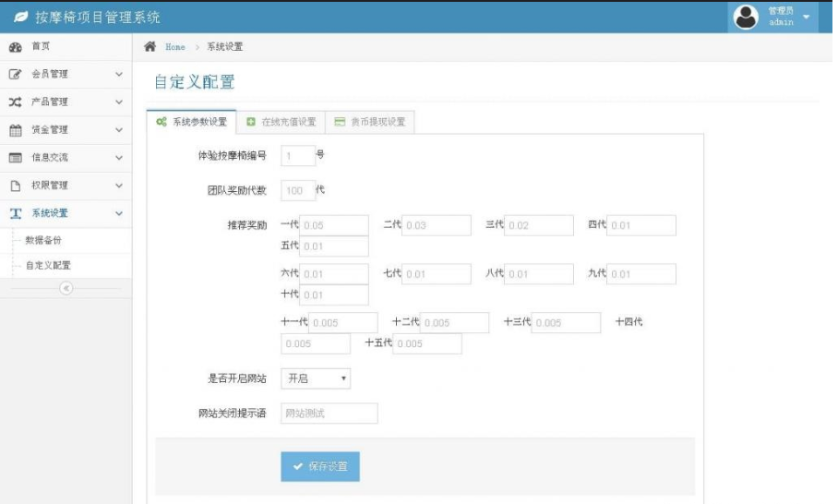The width and height of the screenshot is (838, 504).
Task: Open 会员管理 menu item
Action: 66,74
